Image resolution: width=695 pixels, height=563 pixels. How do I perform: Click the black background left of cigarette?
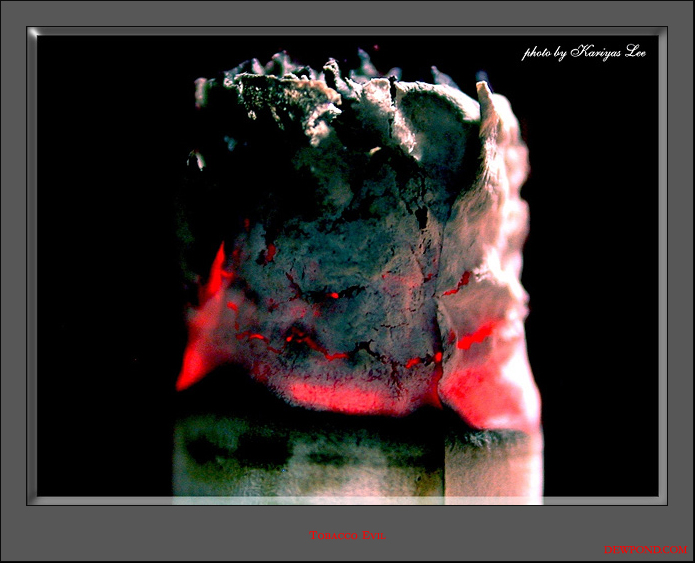coord(104,266)
